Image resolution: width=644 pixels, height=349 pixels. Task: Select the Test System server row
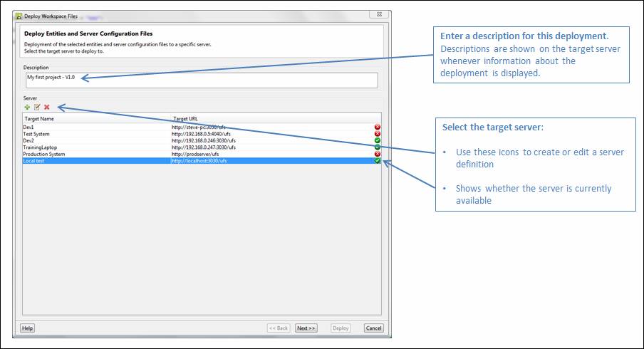click(93, 134)
